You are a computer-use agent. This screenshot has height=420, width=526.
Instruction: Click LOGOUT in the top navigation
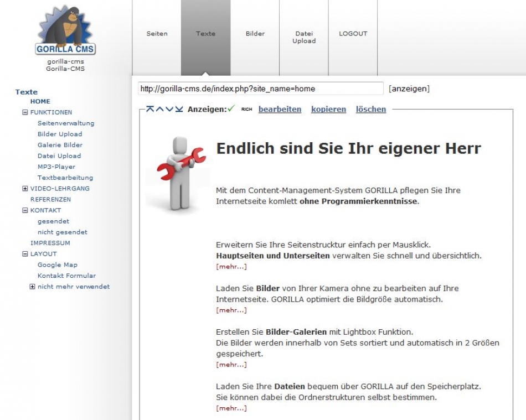point(353,38)
